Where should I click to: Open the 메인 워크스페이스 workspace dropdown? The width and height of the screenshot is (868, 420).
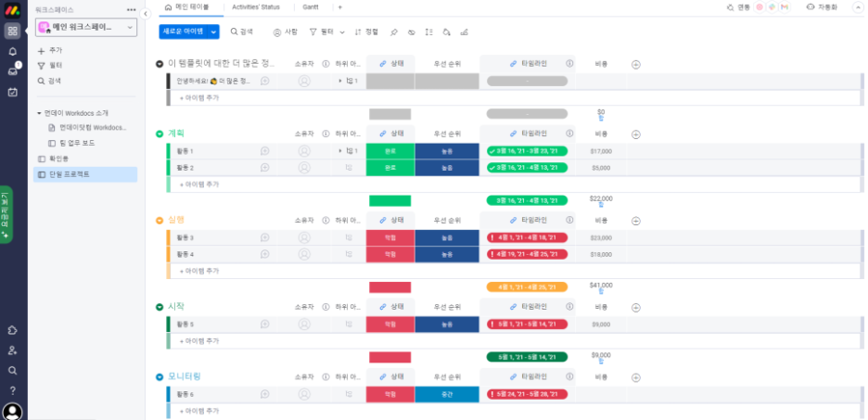coord(85,27)
